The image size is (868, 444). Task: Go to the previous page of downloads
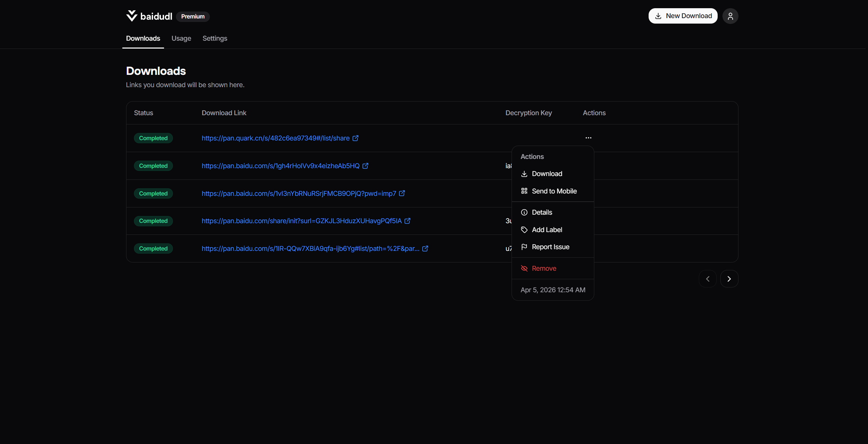point(707,279)
